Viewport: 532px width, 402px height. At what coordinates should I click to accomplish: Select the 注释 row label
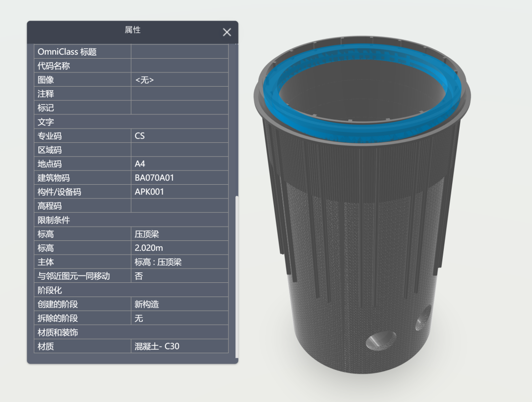coord(45,94)
